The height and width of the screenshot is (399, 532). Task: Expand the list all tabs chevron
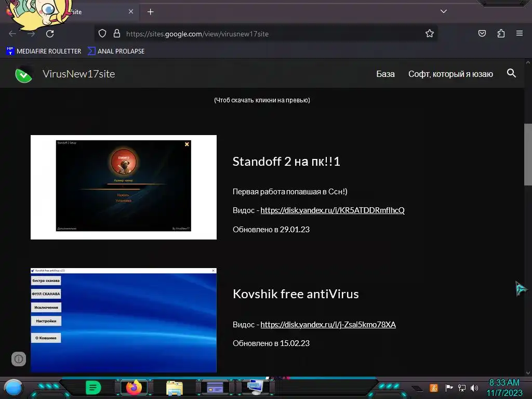pos(444,11)
